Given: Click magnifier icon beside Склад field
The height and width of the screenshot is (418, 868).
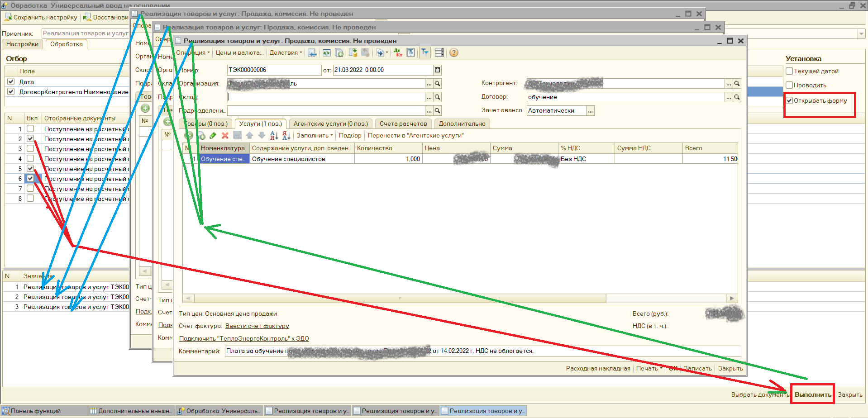Looking at the screenshot, I should 438,97.
